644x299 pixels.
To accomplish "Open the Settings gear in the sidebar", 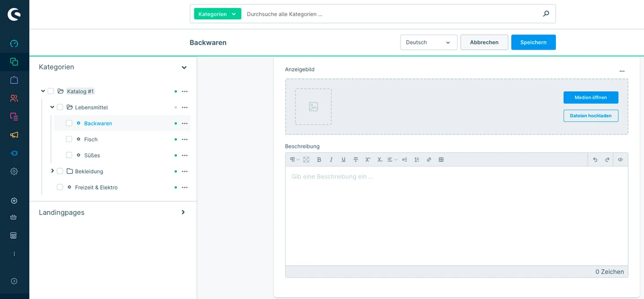I will (x=14, y=172).
